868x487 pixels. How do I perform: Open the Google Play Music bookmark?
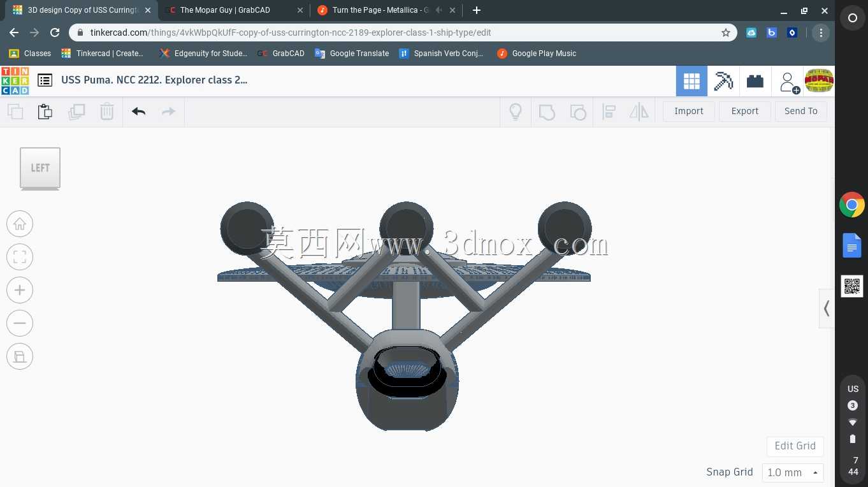536,54
